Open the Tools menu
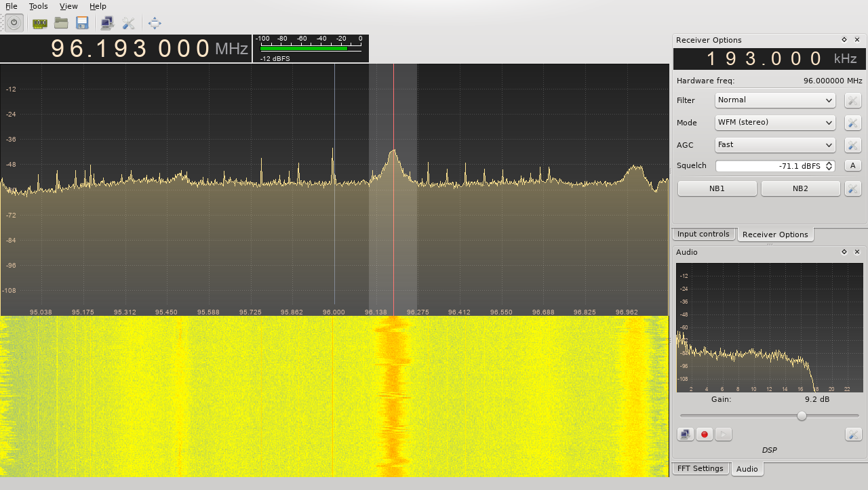868x490 pixels. [x=38, y=6]
